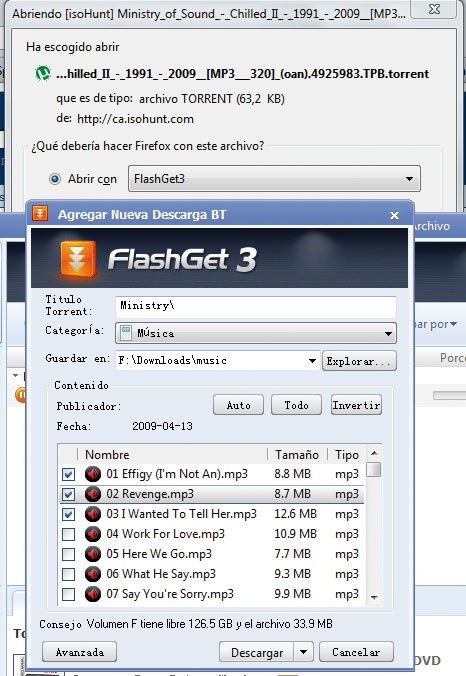
Task: Start download with Descargar button
Action: [x=256, y=652]
